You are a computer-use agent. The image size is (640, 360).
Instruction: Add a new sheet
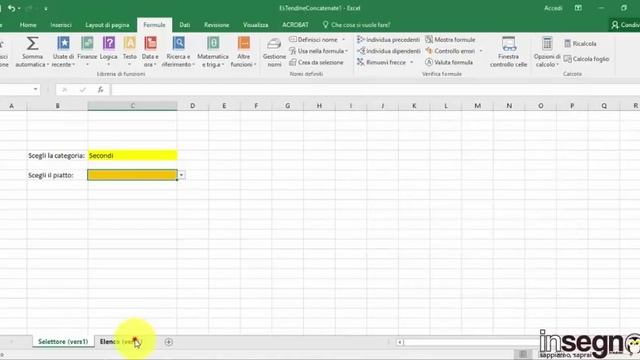(169, 342)
